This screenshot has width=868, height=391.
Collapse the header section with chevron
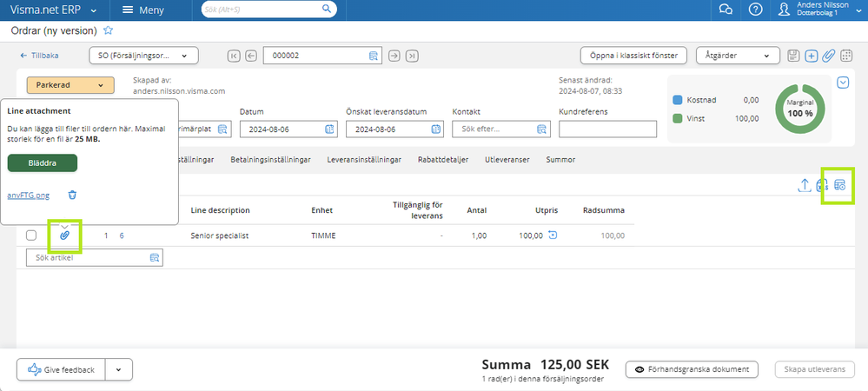pos(843,83)
